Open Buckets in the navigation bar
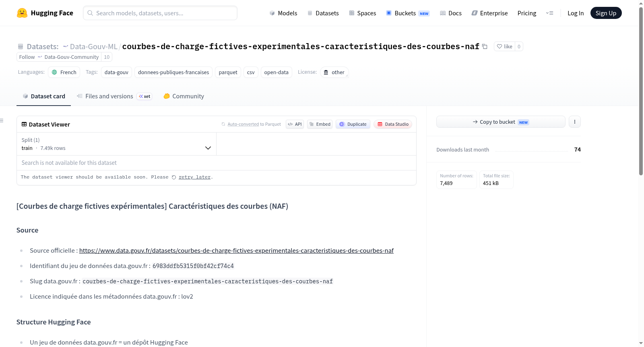 click(408, 13)
